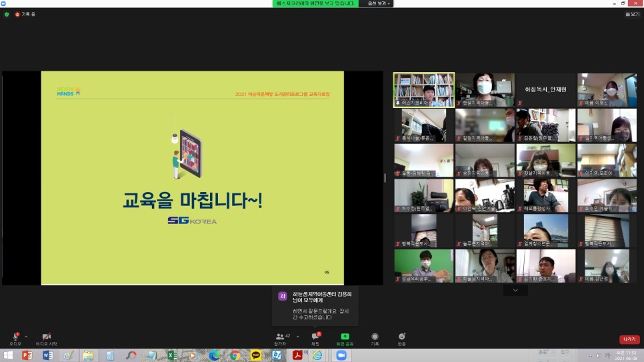This screenshot has height=362, width=644.
Task: Open the Windows Start menu
Action: [x=8, y=355]
